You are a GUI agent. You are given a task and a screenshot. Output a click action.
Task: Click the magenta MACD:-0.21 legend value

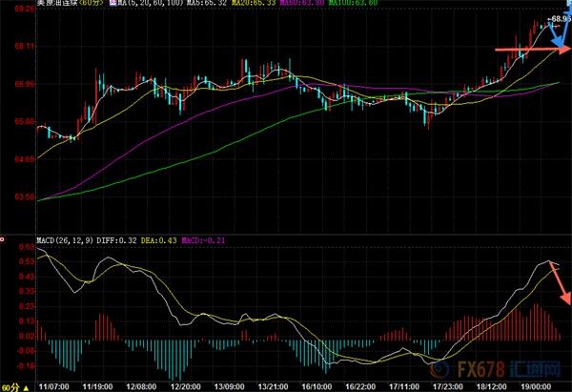pyautogui.click(x=203, y=240)
